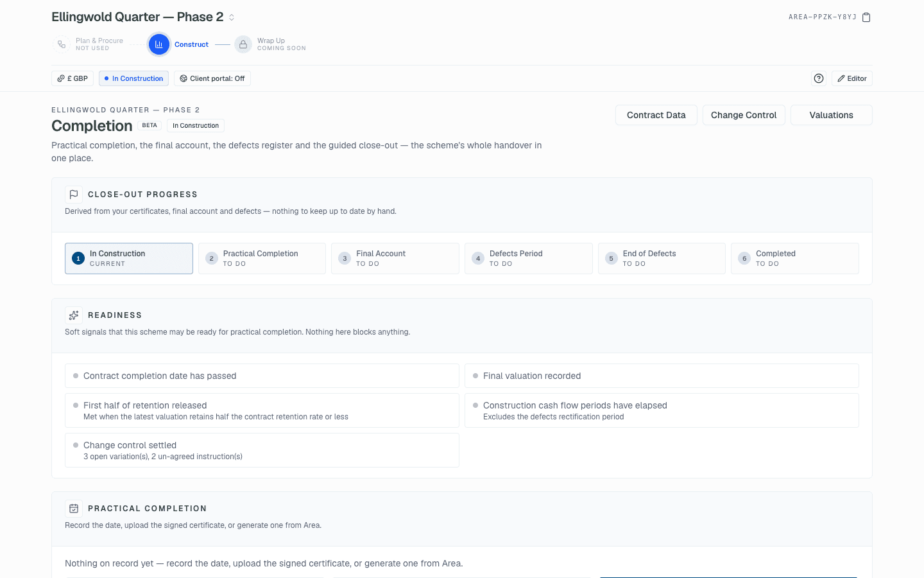The height and width of the screenshot is (578, 924).
Task: Click 'Final valuation recorded' signal
Action: coord(662,376)
